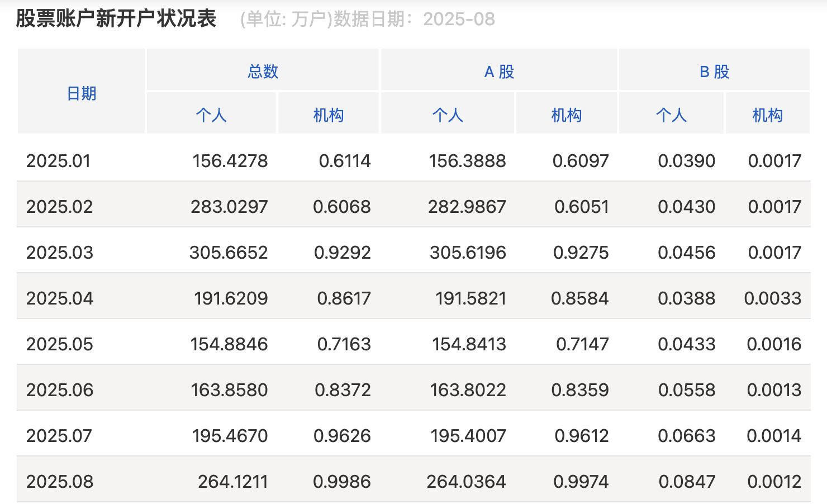Click the value 0.6097
Viewport: 827px width, 504px height.
pos(581,161)
